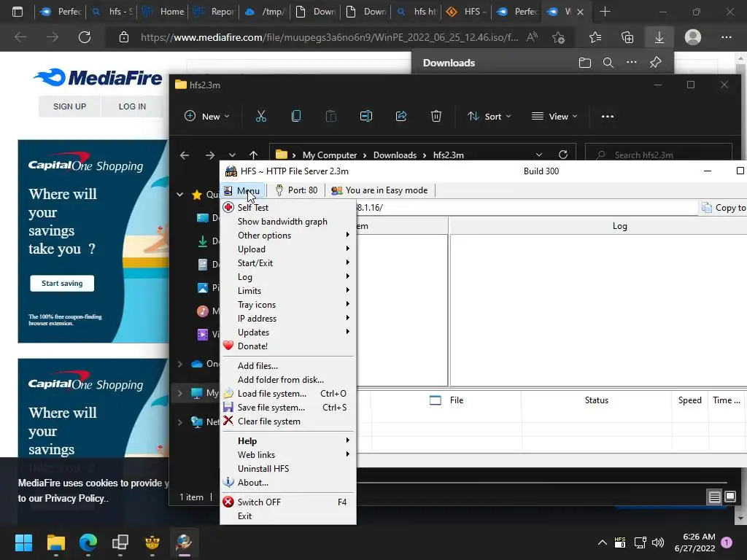The image size is (747, 560).
Task: Click Microsoft Edge on the taskbar
Action: pos(88,542)
